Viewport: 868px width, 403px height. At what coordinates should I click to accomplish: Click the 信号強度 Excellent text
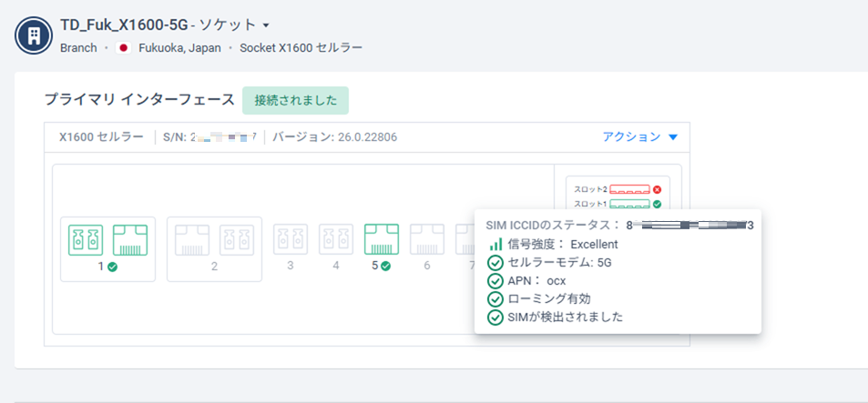pyautogui.click(x=563, y=244)
